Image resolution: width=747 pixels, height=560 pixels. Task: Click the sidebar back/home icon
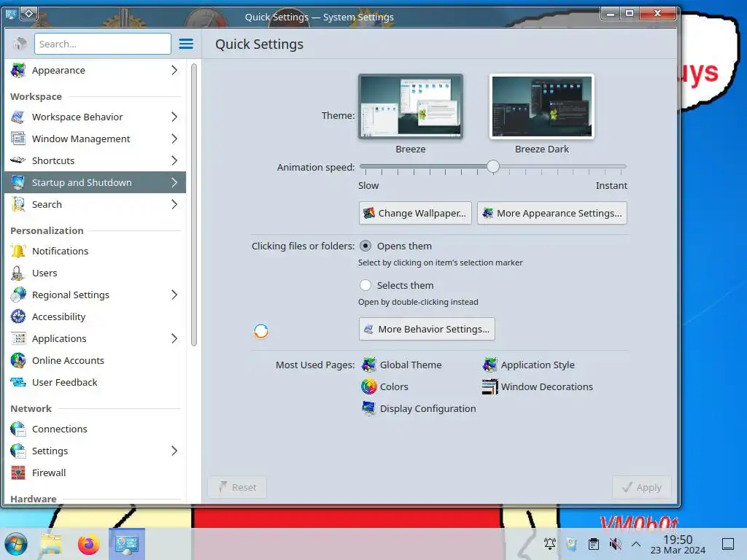click(x=20, y=44)
